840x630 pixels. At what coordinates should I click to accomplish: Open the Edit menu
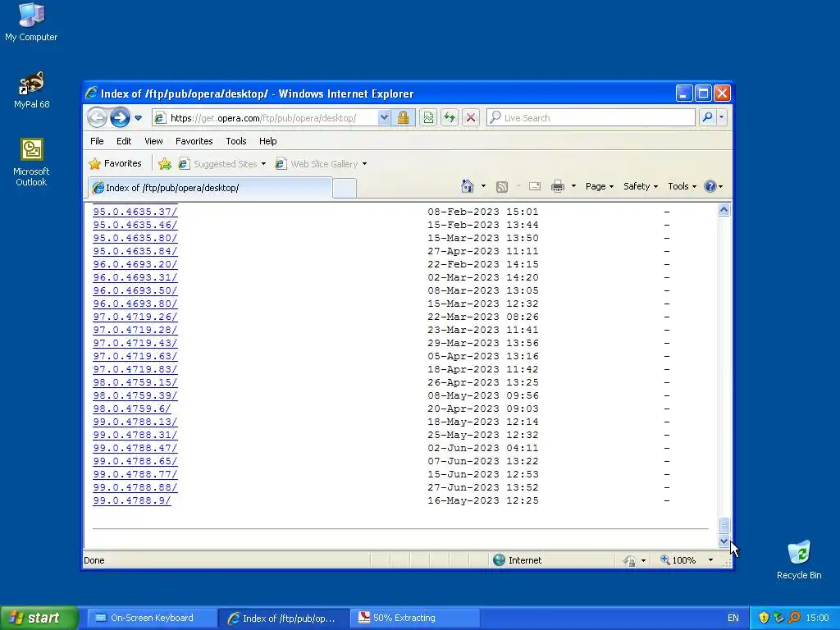[x=124, y=141]
